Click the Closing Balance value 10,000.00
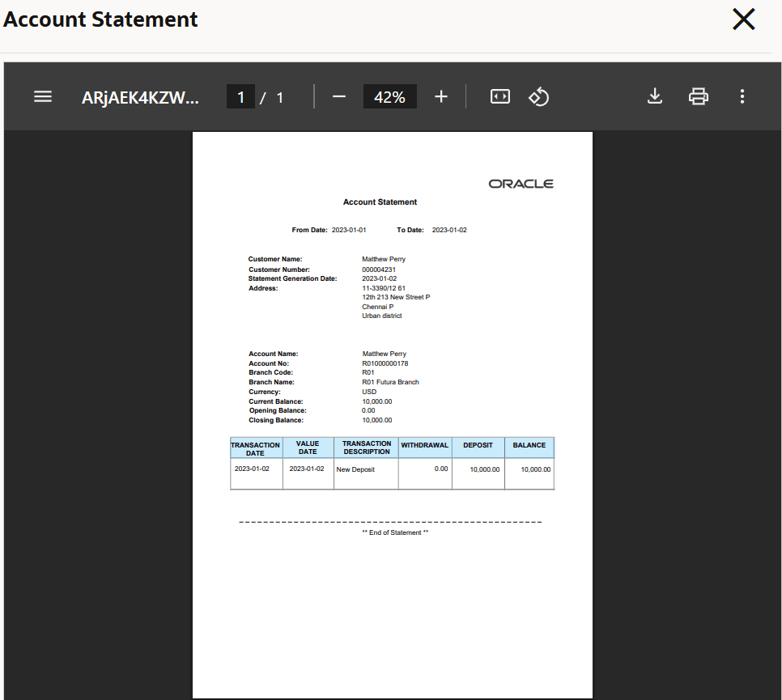782x700 pixels. pyautogui.click(x=377, y=420)
